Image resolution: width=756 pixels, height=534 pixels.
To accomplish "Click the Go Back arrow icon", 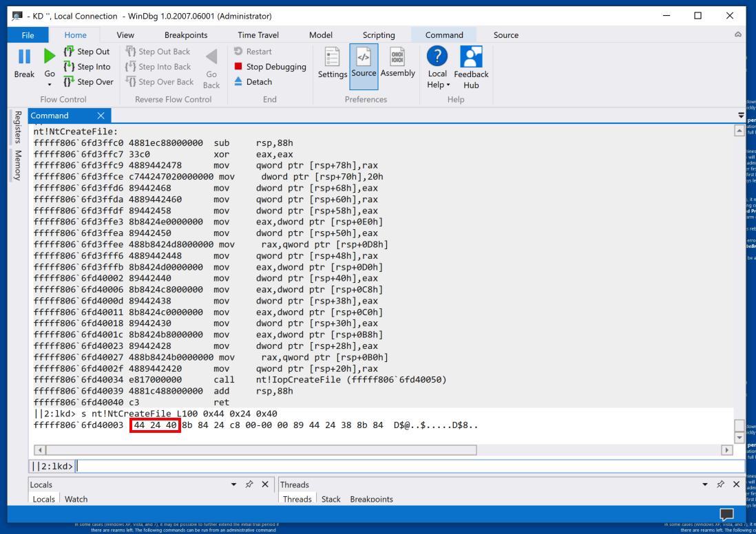I will (211, 57).
